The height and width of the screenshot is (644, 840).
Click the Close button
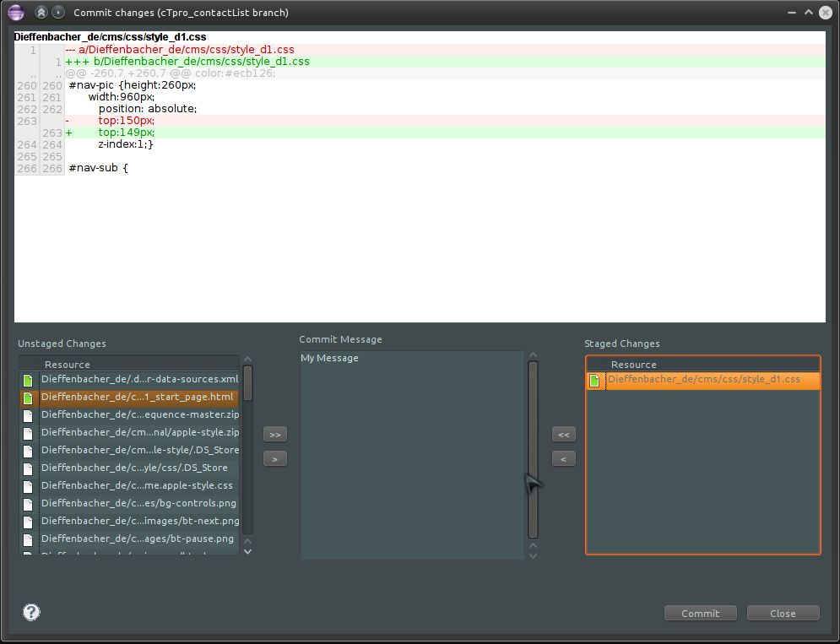click(783, 613)
